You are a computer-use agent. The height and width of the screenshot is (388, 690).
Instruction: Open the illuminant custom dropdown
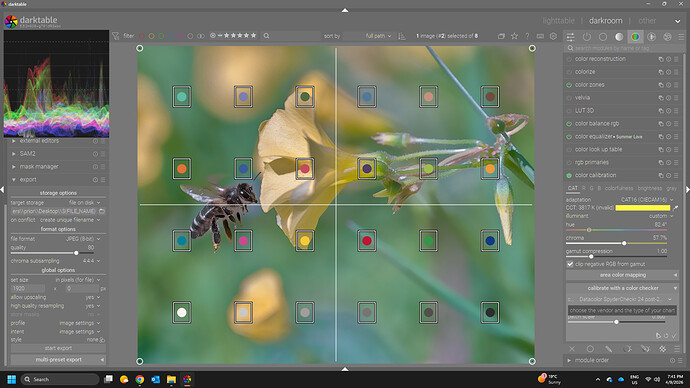pyautogui.click(x=619, y=216)
